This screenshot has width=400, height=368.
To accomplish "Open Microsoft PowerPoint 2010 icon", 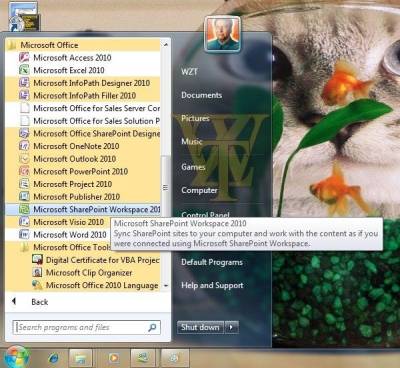I will coord(24,172).
